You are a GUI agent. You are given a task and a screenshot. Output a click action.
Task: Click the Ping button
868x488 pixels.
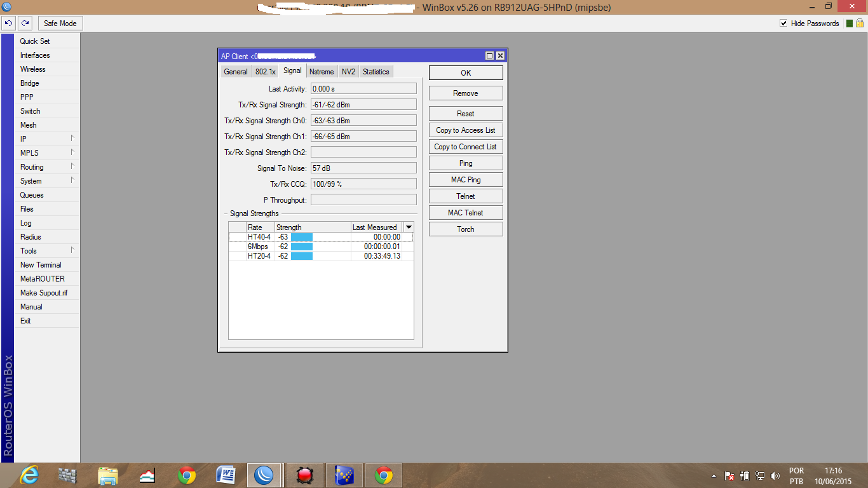coord(466,163)
